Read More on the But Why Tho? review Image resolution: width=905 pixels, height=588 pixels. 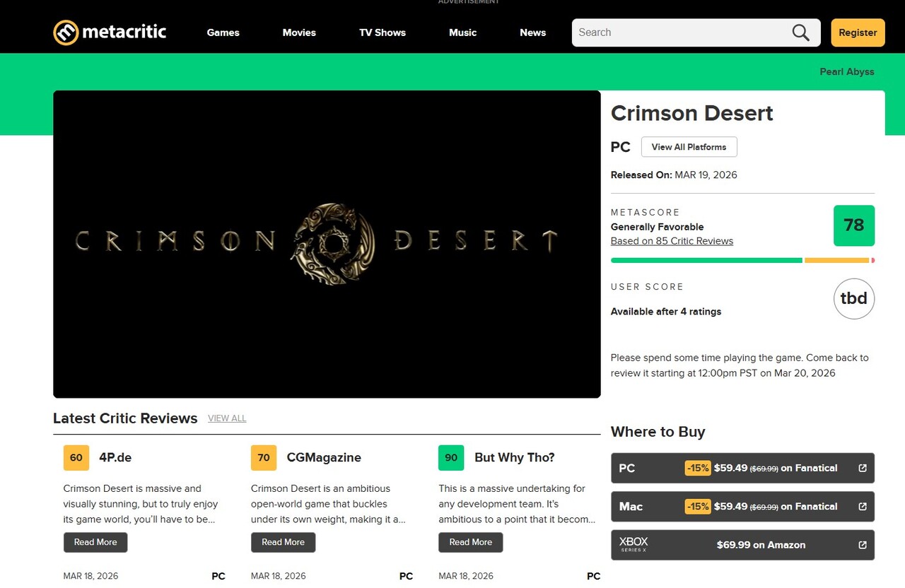click(471, 542)
